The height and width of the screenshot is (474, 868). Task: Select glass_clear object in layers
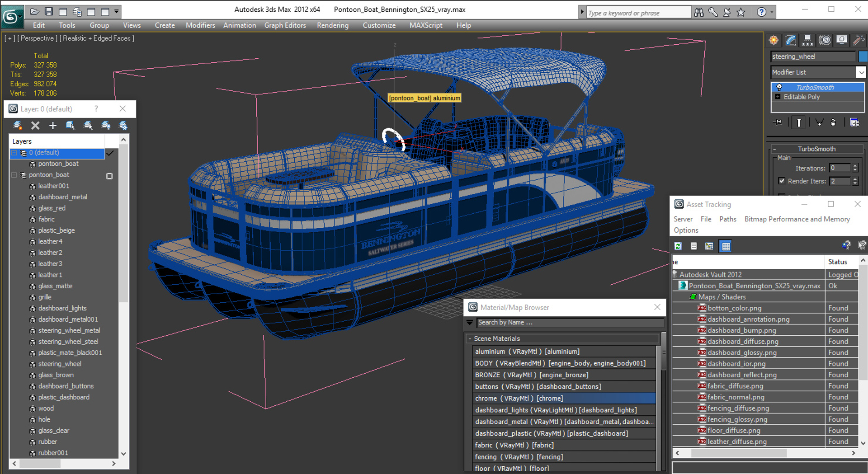coord(54,431)
